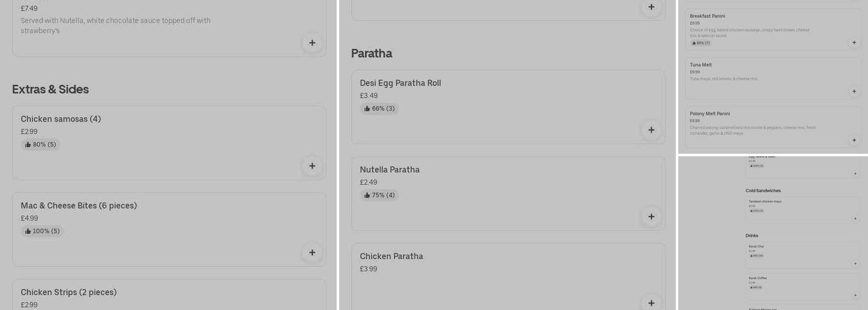
Task: Click the 75% rating on Nutella Paratha
Action: click(x=379, y=195)
